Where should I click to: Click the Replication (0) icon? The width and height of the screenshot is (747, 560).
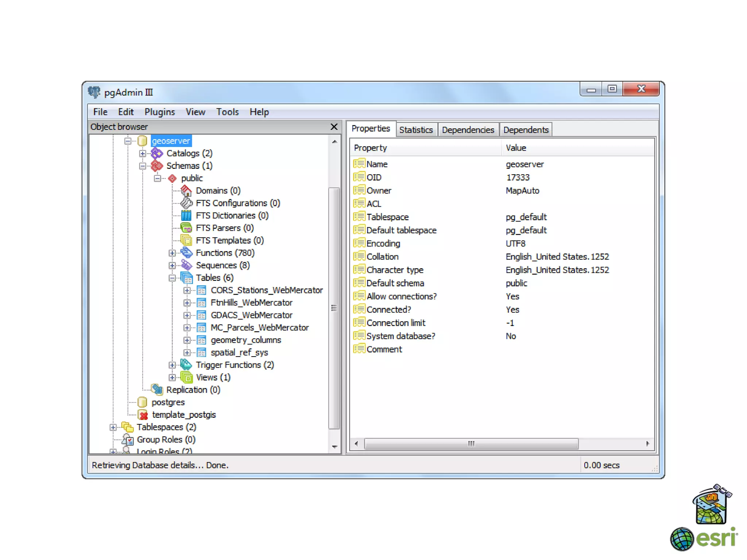pyautogui.click(x=157, y=390)
